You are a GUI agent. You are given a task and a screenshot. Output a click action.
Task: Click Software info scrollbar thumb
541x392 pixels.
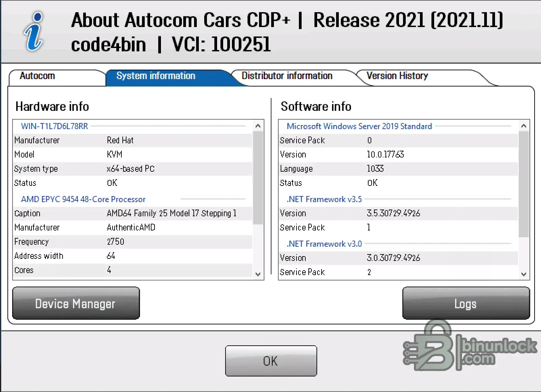click(x=524, y=184)
